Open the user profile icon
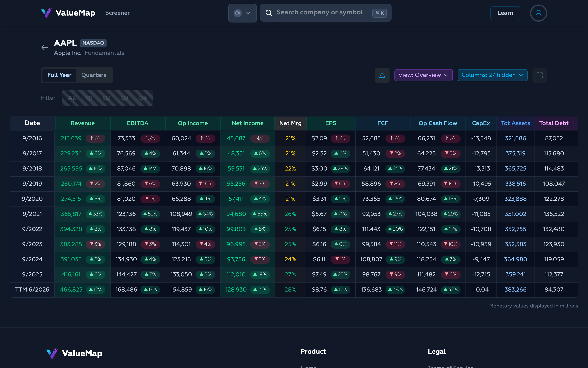Image resolution: width=588 pixels, height=368 pixels. (x=538, y=13)
